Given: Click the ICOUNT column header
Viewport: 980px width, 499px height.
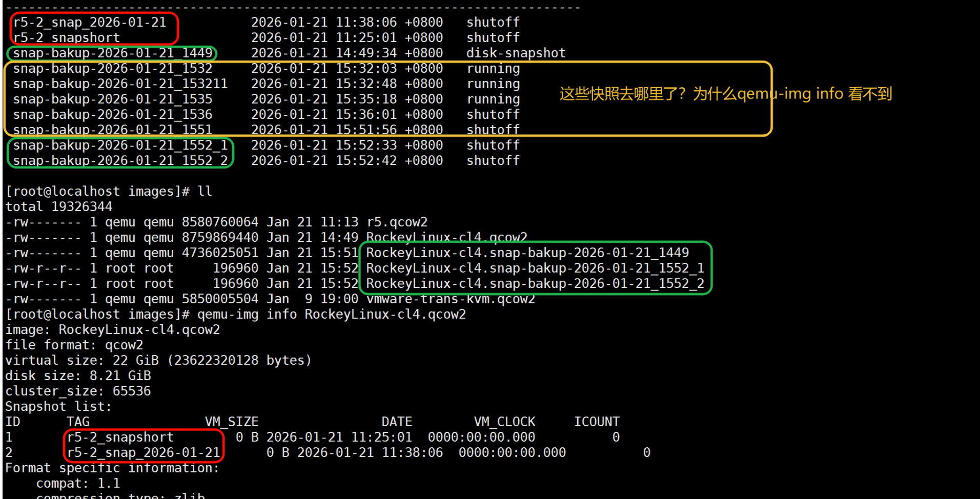Looking at the screenshot, I should coord(597,422).
